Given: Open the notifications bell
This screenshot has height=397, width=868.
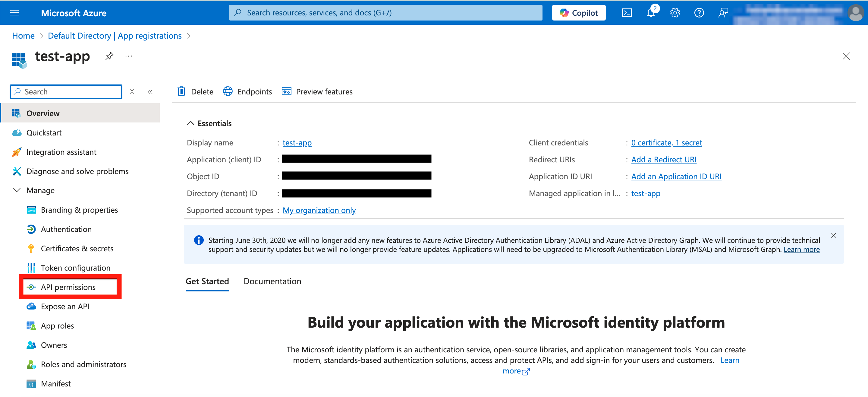Looking at the screenshot, I should coord(651,13).
